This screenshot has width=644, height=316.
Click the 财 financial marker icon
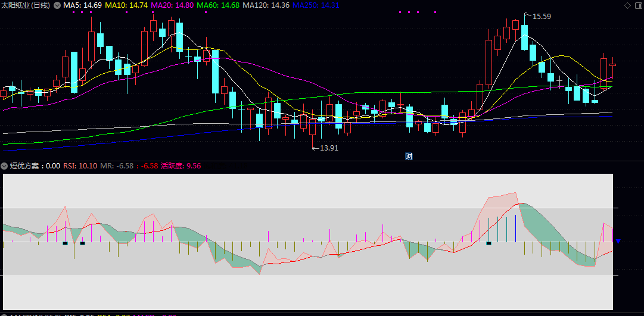pyautogui.click(x=409, y=157)
